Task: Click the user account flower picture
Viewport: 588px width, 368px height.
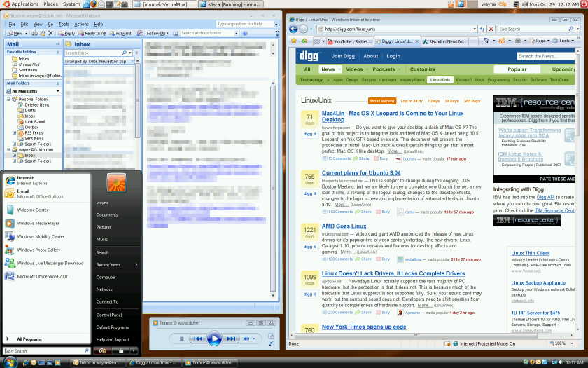Action: coord(117,182)
